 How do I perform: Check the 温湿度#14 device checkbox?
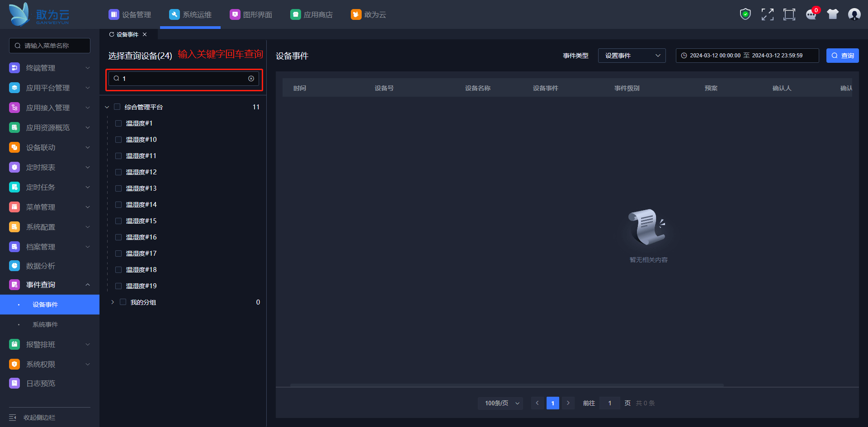point(118,205)
